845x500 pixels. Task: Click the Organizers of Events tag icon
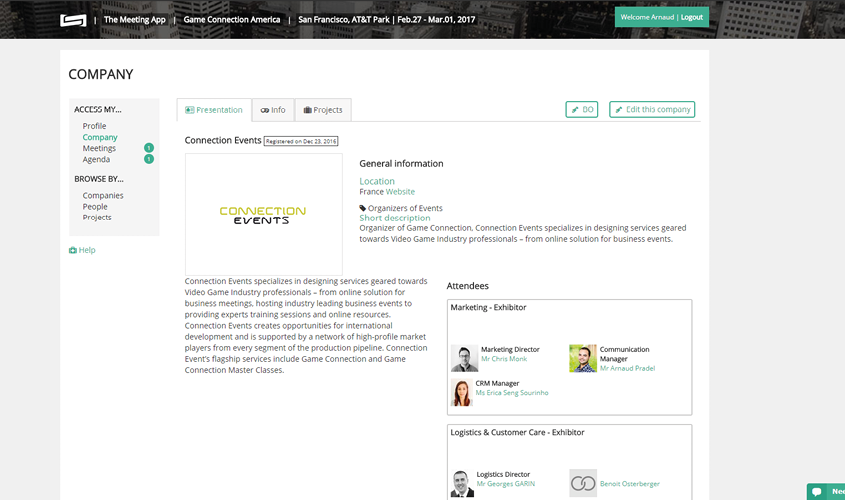point(363,209)
